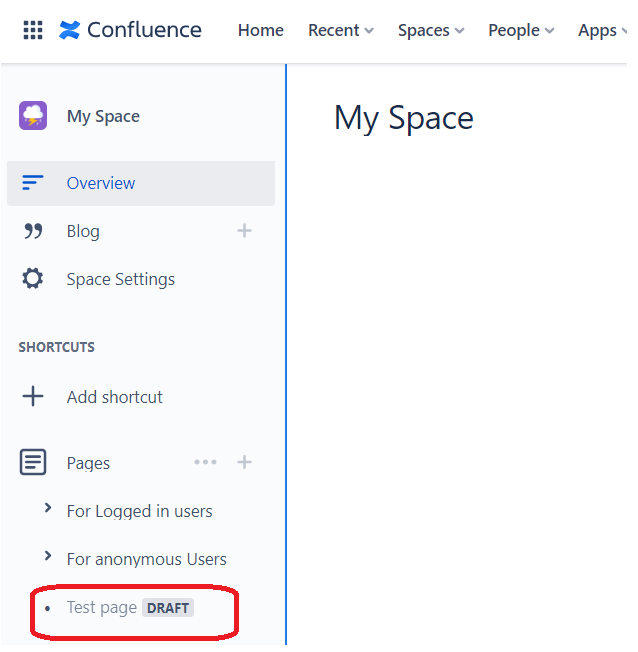Click the DRAFT badge on Test page
The width and height of the screenshot is (638, 652).
point(168,608)
